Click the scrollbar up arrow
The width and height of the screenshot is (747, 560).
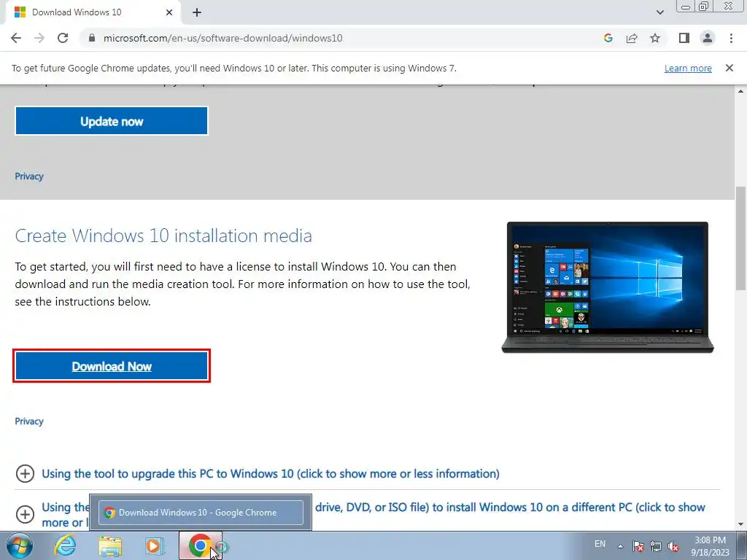741,90
